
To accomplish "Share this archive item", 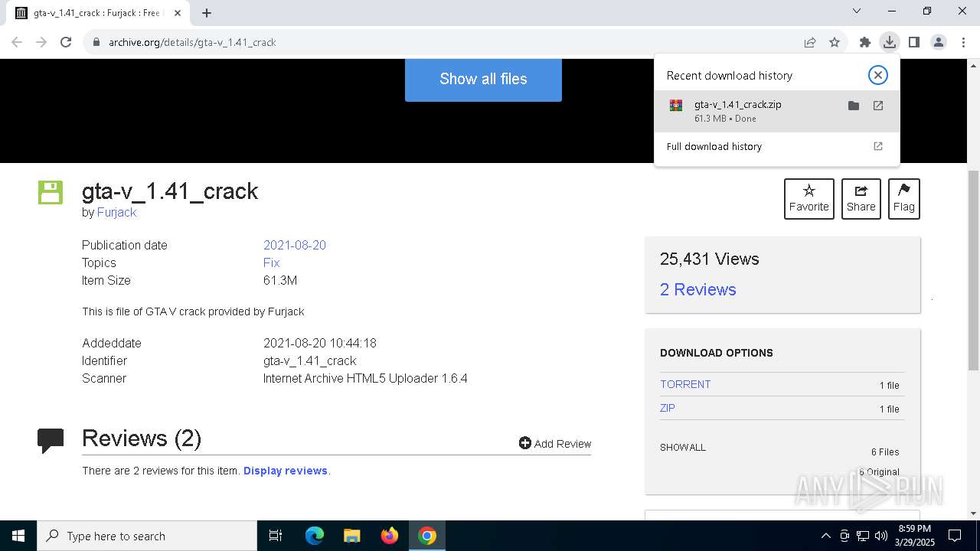I will point(861,199).
